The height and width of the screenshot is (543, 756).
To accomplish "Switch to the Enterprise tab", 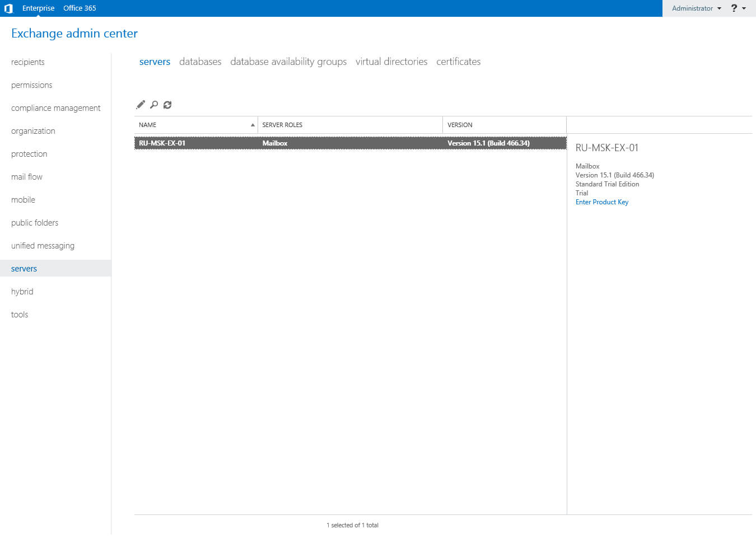I will coord(38,8).
